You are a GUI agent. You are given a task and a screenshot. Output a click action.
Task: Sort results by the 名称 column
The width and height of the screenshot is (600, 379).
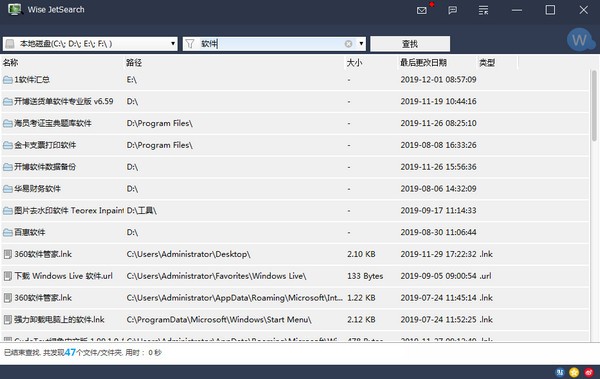[11, 62]
